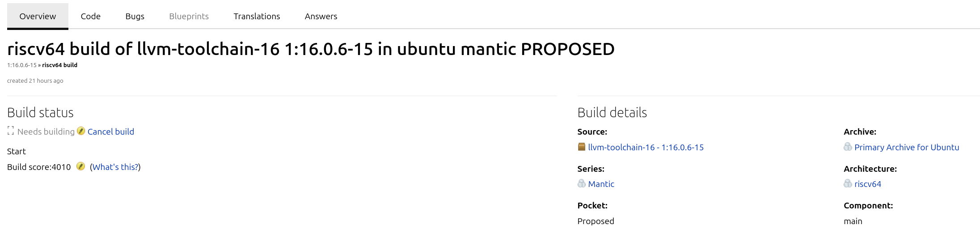Open the "What's this?" help link
Screen dimensions: 980x246
115,167
